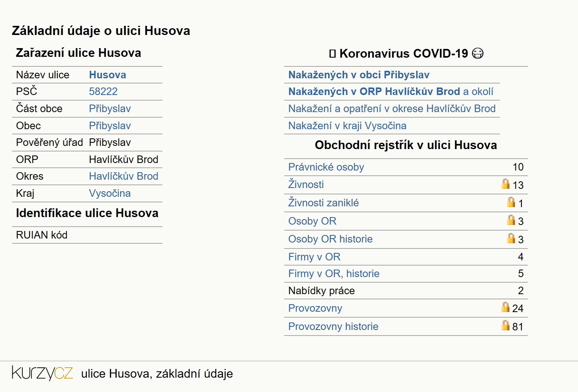Open Nakažených v obci Přibyslav link
Viewport: 578px width, 392px height.
(x=359, y=75)
